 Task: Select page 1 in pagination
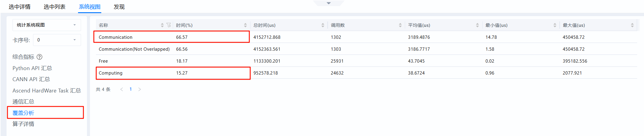pos(130,89)
